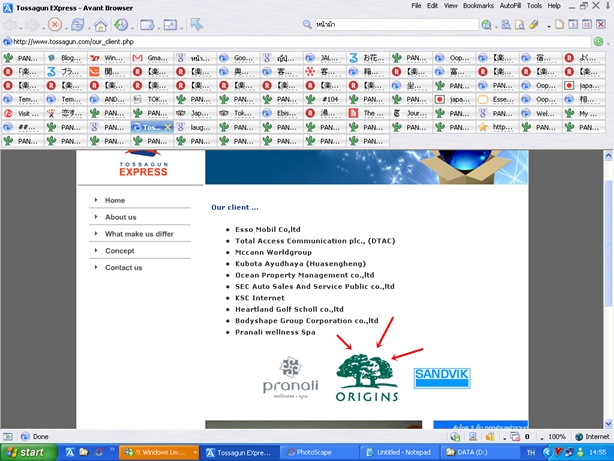Click in the toolbar search input field
614x461 pixels.
coord(397,24)
